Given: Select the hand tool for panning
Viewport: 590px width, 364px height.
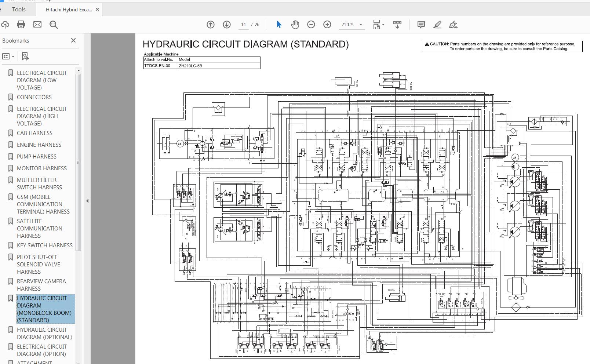Looking at the screenshot, I should click(x=294, y=25).
